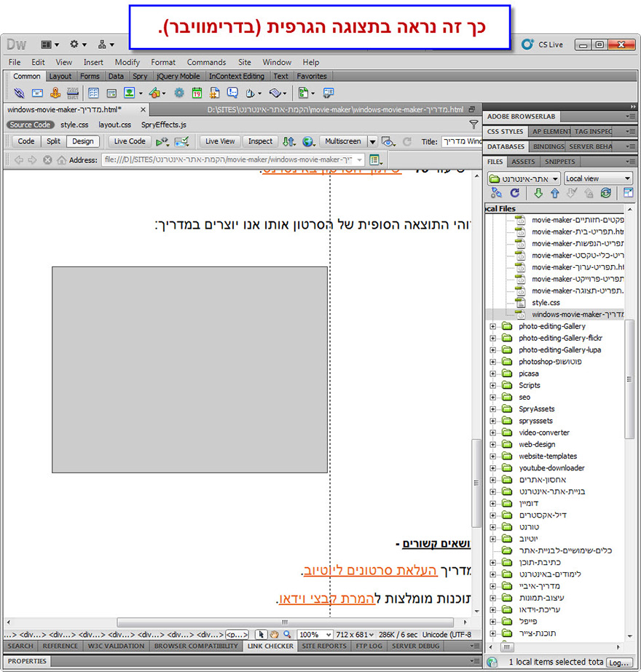
Task: Open the Modify menu
Action: (x=127, y=62)
